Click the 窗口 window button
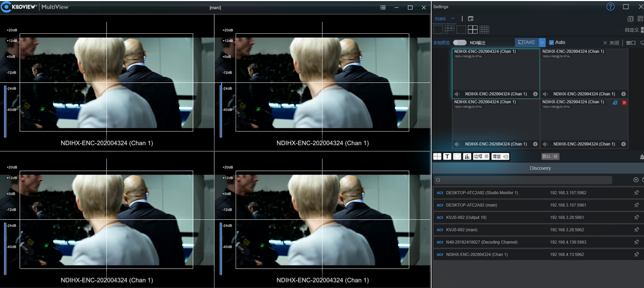The height and width of the screenshot is (288, 644). pyautogui.click(x=631, y=43)
